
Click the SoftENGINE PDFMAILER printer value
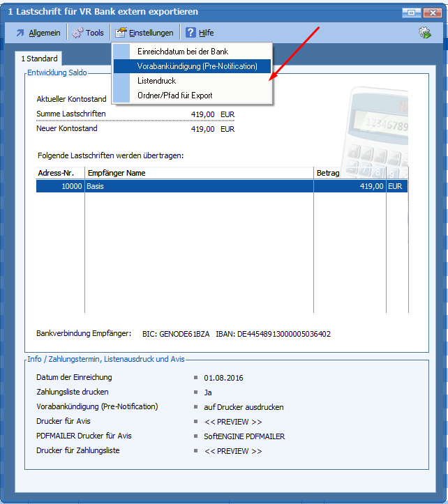coord(244,436)
